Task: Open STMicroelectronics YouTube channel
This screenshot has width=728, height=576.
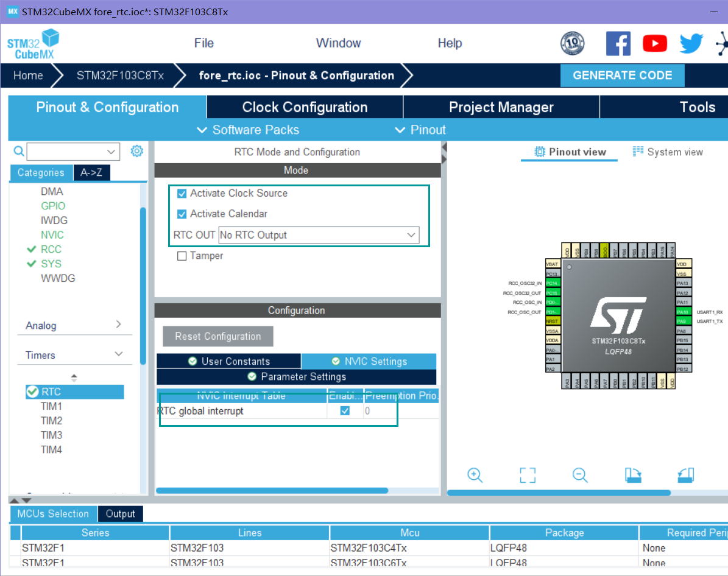Action: click(x=655, y=43)
